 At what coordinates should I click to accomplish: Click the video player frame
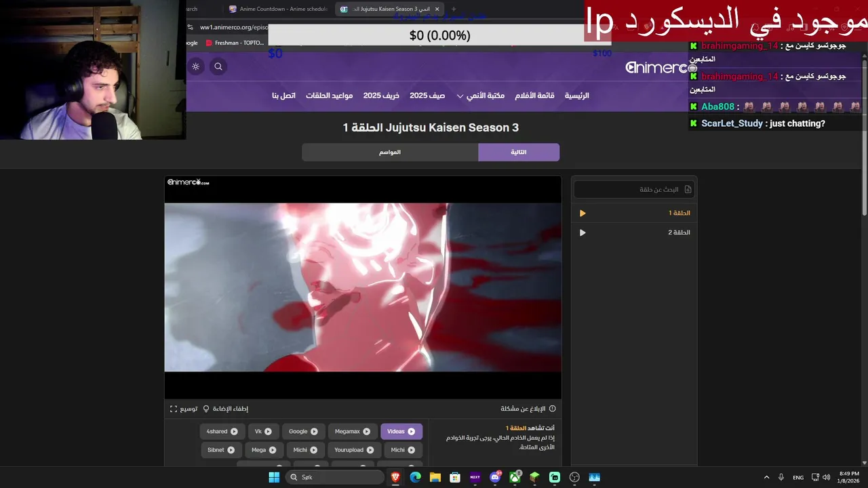point(363,287)
